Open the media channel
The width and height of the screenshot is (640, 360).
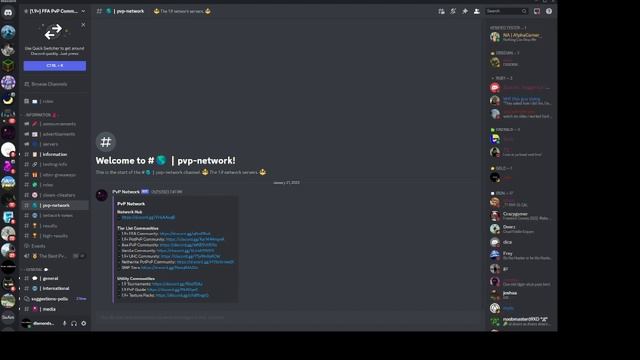[x=55, y=309]
